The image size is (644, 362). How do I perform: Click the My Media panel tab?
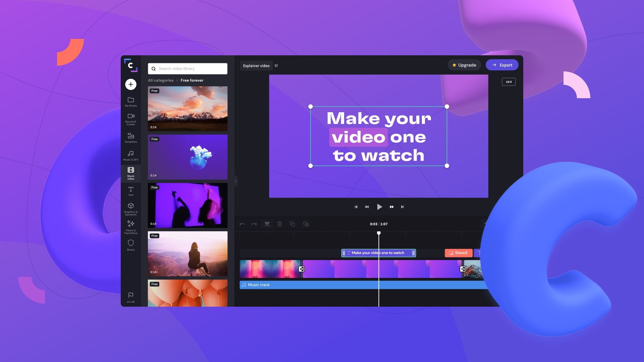pos(130,101)
